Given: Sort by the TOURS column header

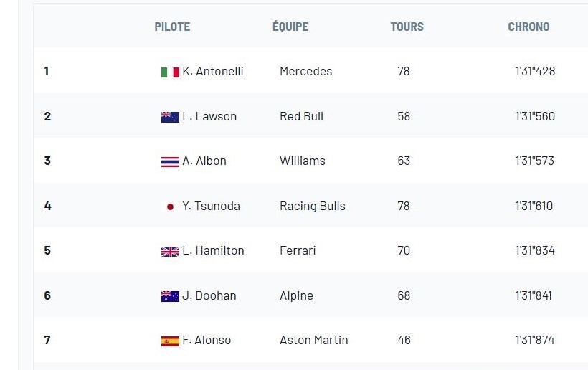Looking at the screenshot, I should [407, 27].
